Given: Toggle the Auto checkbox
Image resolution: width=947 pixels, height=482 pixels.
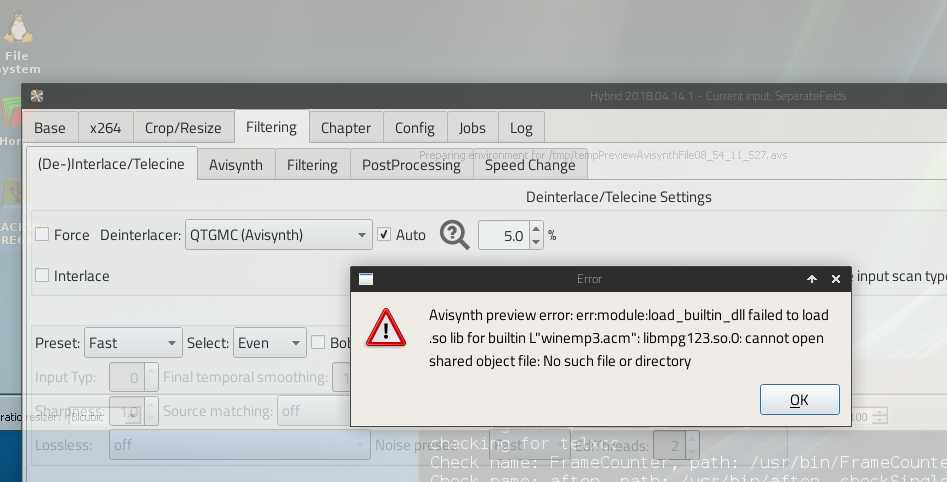Looking at the screenshot, I should (384, 235).
